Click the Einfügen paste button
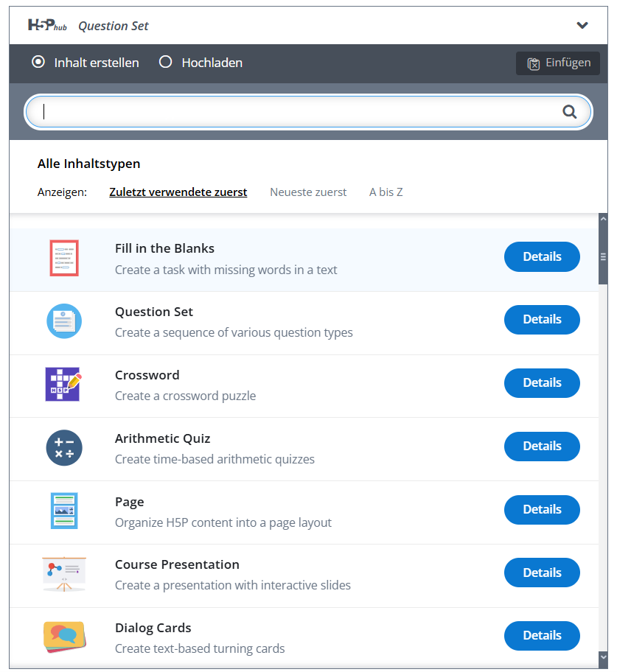The height and width of the screenshot is (672, 617). tap(557, 63)
